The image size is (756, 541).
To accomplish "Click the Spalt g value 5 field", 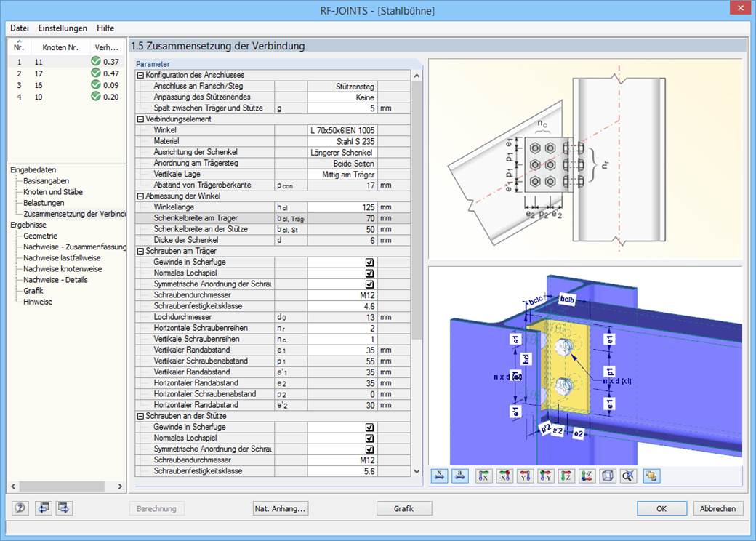I will (x=342, y=108).
